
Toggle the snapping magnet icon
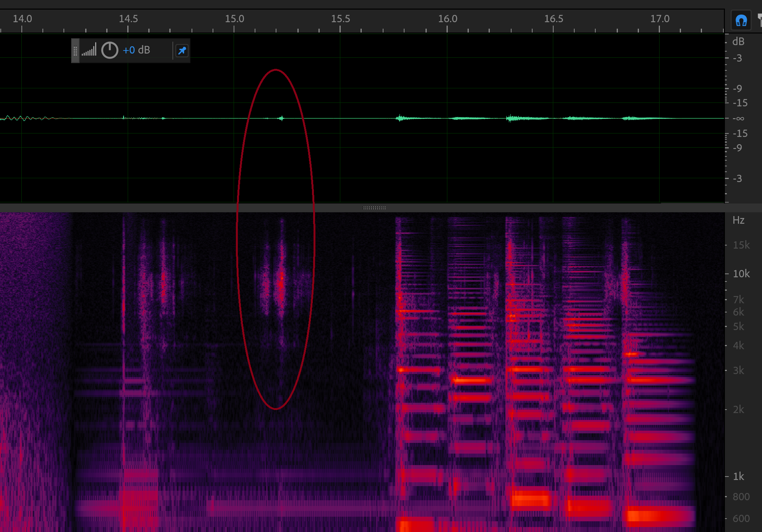741,20
